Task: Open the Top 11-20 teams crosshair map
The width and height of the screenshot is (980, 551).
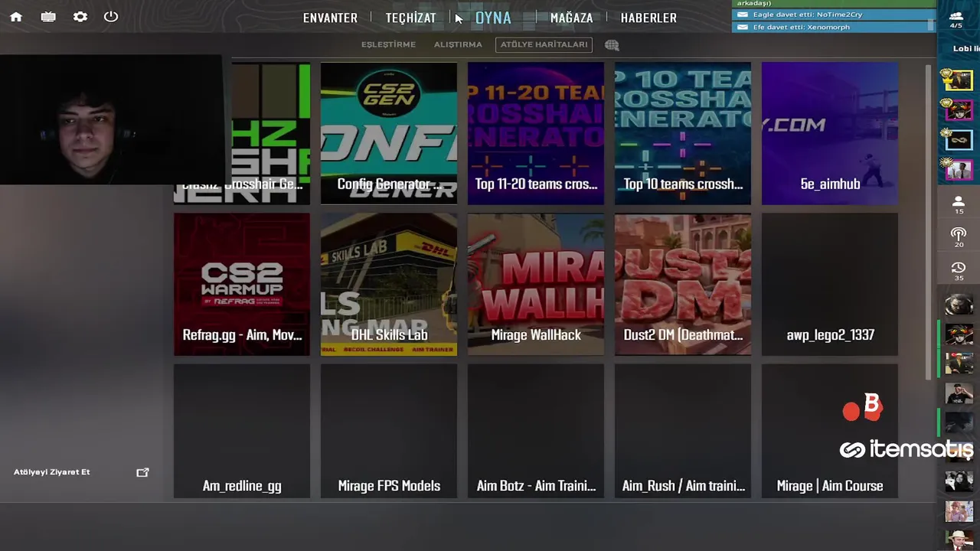Action: pos(536,133)
